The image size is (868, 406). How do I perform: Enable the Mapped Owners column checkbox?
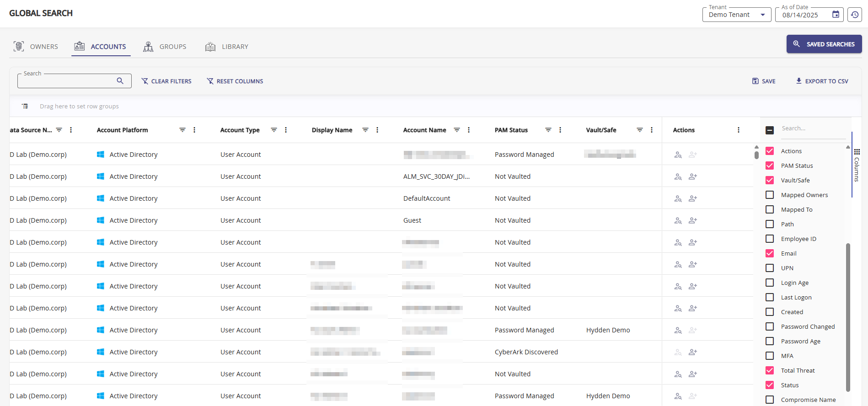point(770,195)
